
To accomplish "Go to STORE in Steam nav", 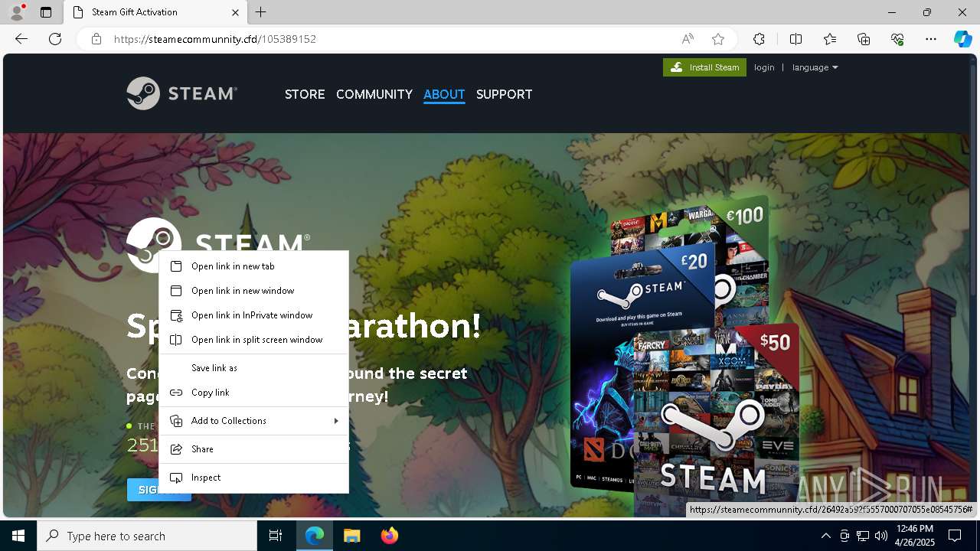I will (305, 94).
